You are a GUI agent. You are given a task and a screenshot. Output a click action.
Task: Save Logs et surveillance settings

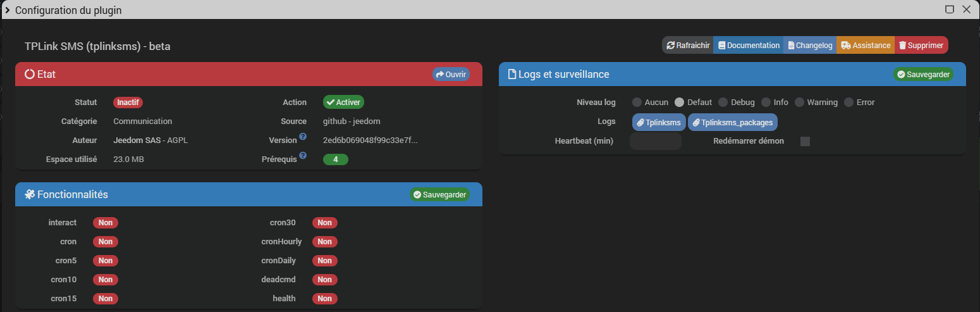pos(922,74)
